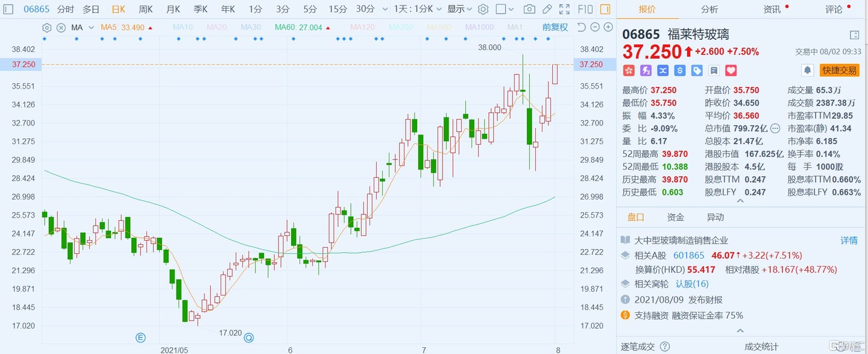
Task: Open help for 逐笔成交
Action: point(665,347)
